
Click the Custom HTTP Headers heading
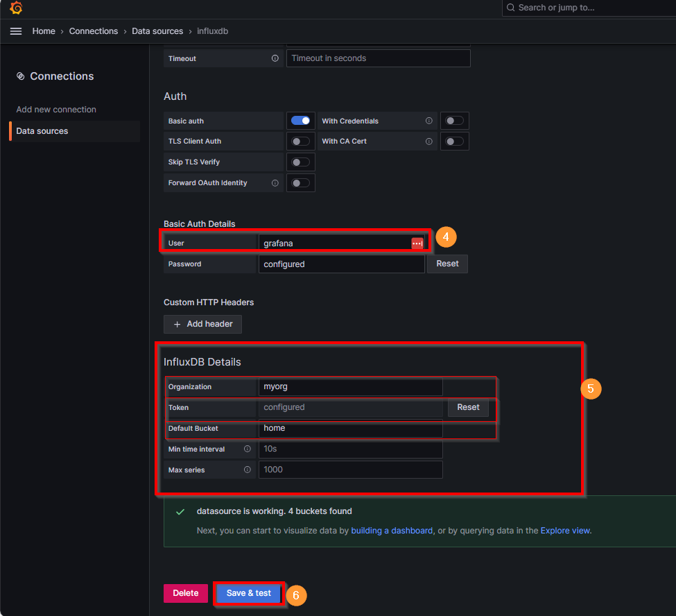point(209,302)
